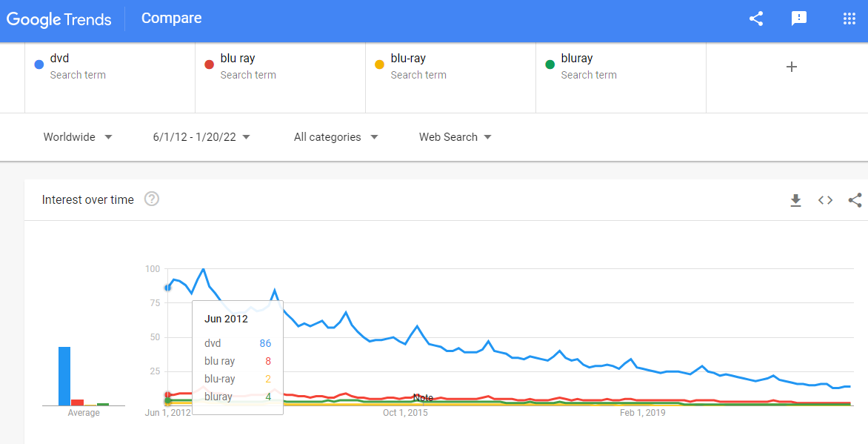Expand the Web Search type dropdown
The height and width of the screenshot is (444, 868).
[455, 137]
